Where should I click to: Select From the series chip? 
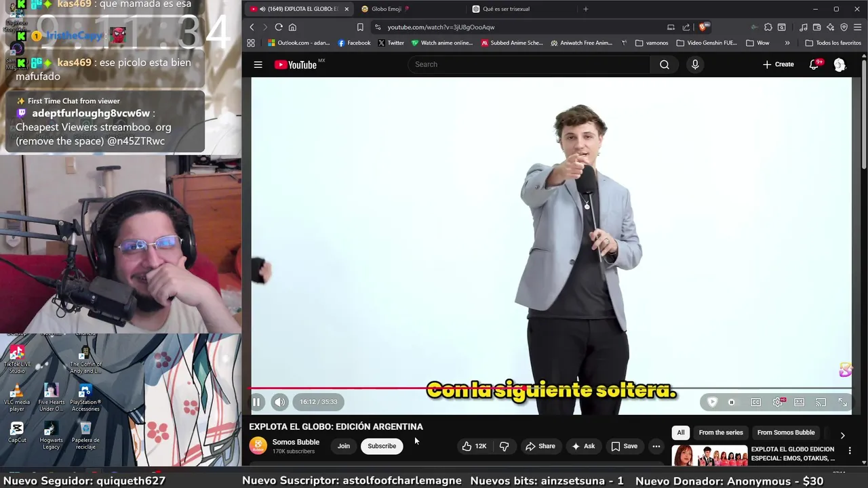tap(721, 432)
